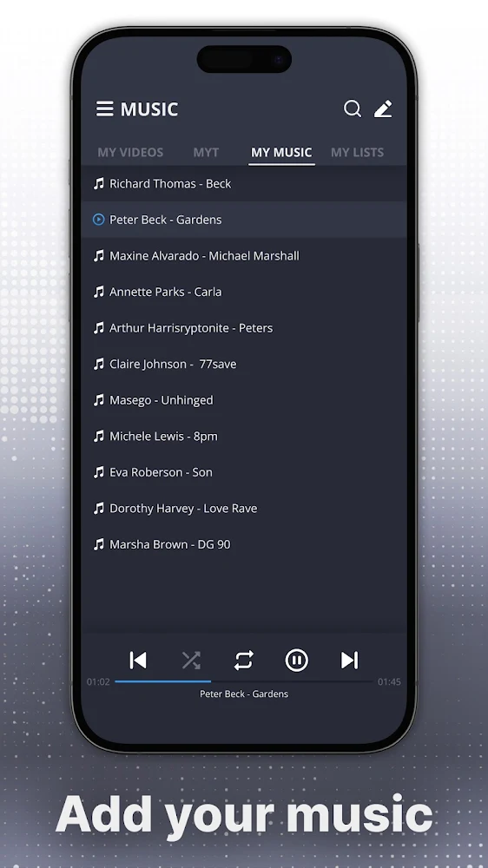Open search with the magnifier icon
Viewport: 488px width, 868px height.
[x=353, y=108]
